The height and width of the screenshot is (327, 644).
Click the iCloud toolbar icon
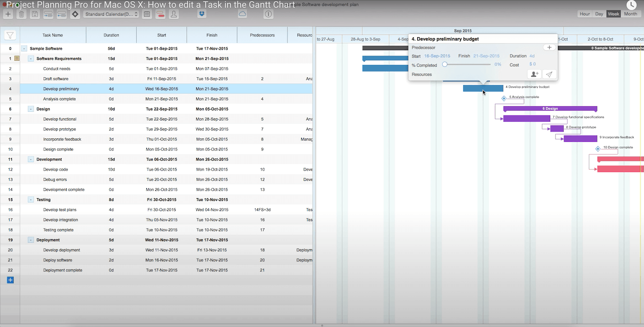[242, 14]
